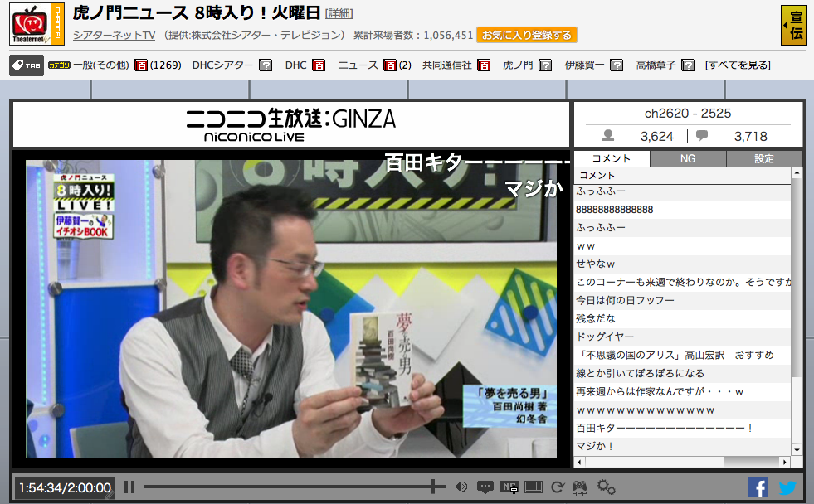Select comment 'せやなw'
The width and height of the screenshot is (814, 504).
click(x=682, y=264)
